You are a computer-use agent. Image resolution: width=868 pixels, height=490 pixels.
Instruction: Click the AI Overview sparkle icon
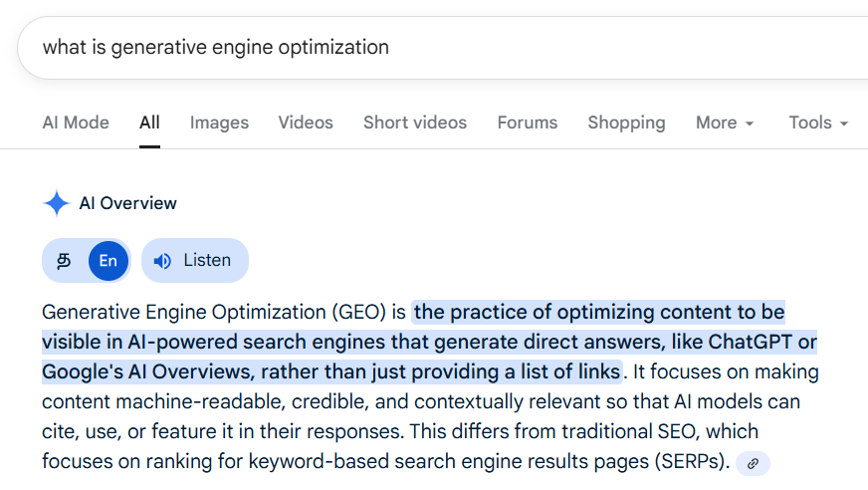tap(56, 203)
